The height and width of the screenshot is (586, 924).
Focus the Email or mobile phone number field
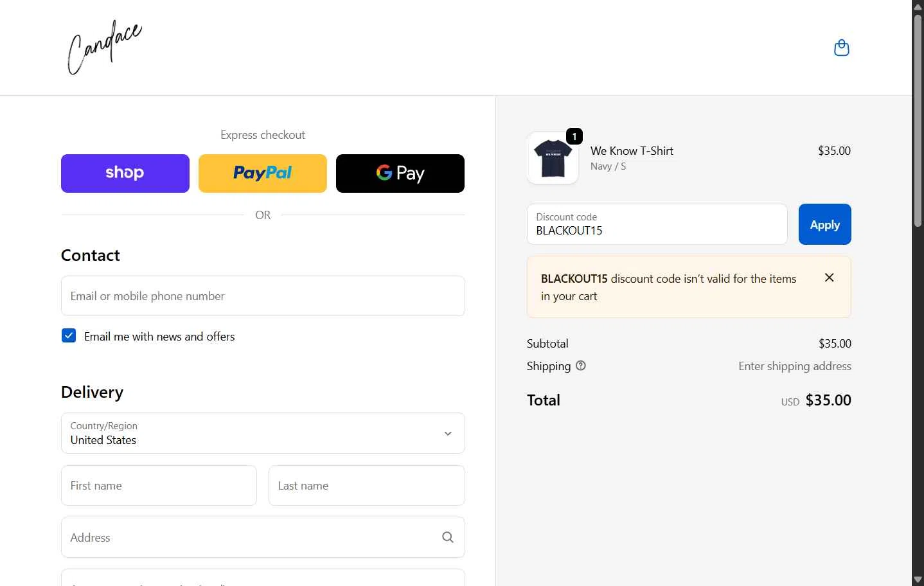click(x=263, y=296)
